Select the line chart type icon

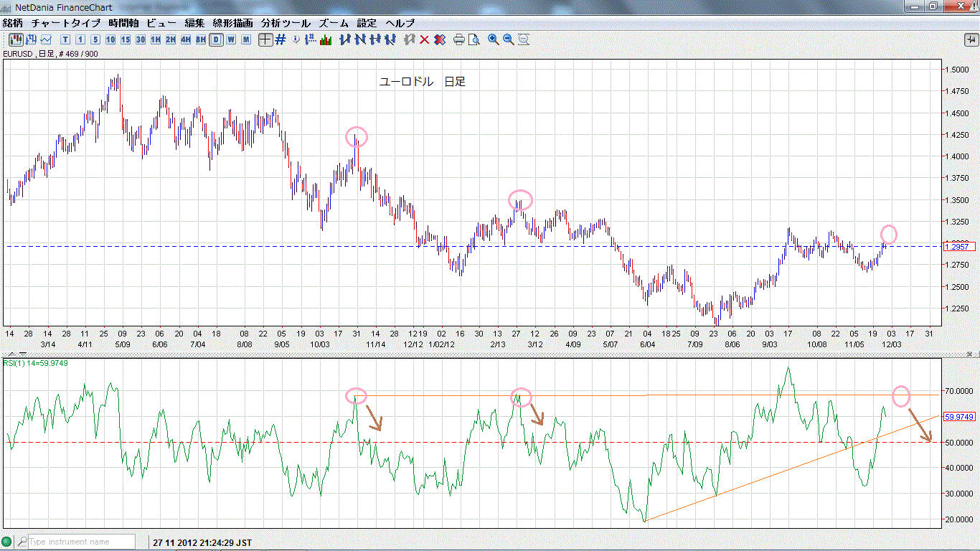pyautogui.click(x=46, y=39)
